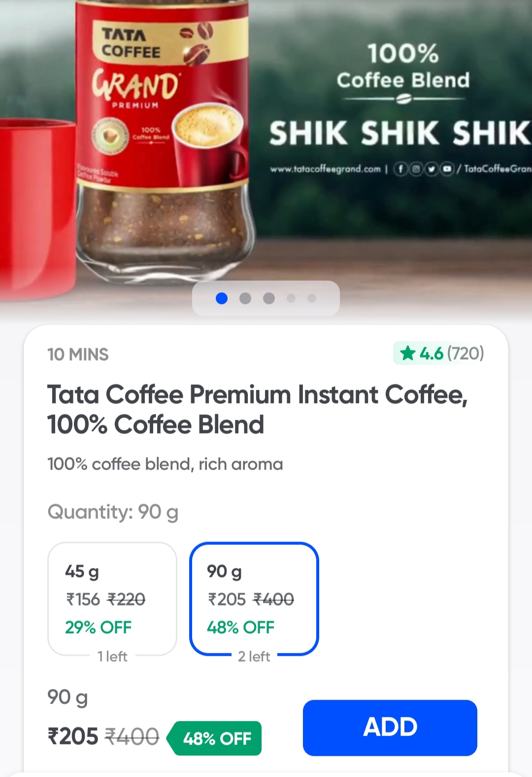Jump to second carousel dot
Viewport: 532px width, 777px height.
pyautogui.click(x=245, y=298)
